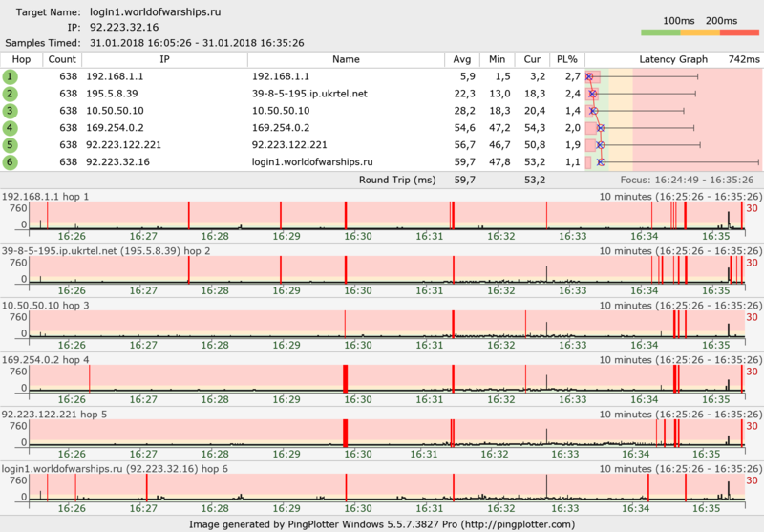Click hop 1 latency marker in Latency Graph

(x=589, y=76)
